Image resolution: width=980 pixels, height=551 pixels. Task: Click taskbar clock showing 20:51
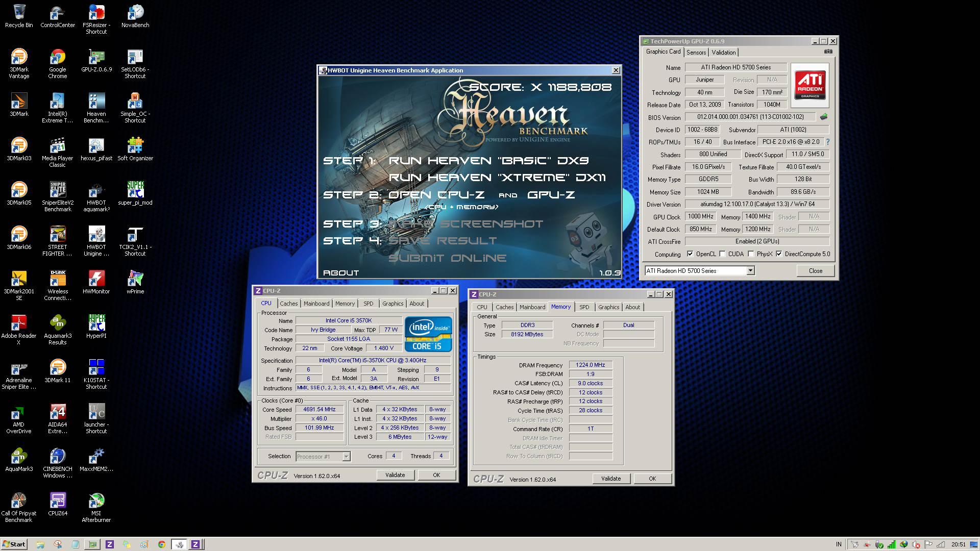(958, 544)
